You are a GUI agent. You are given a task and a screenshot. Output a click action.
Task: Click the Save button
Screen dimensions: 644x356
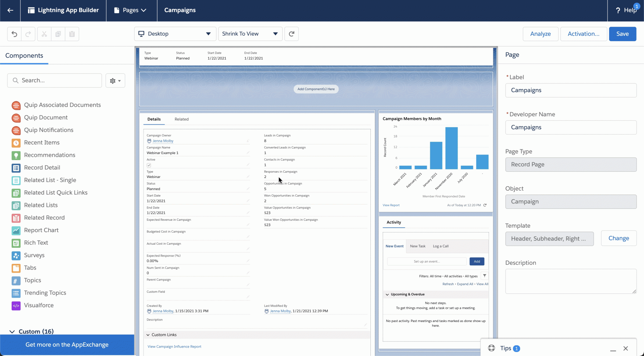coord(622,34)
